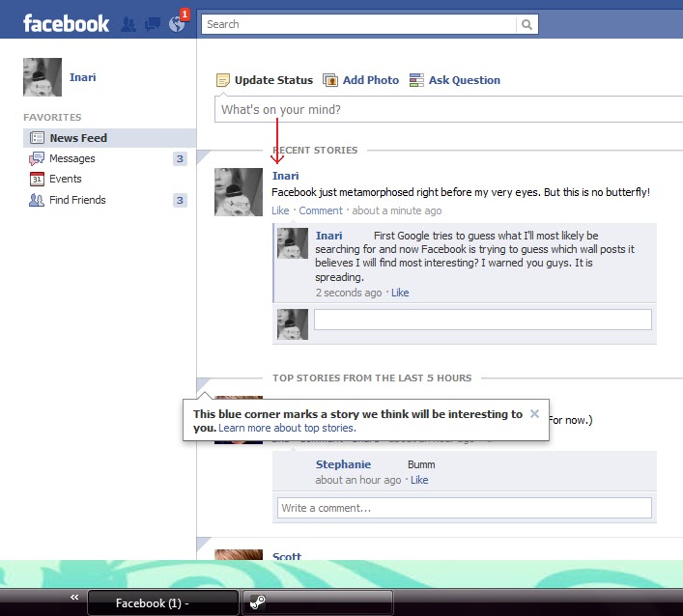The width and height of the screenshot is (683, 616).
Task: Select Add Photo tab
Action: [360, 80]
